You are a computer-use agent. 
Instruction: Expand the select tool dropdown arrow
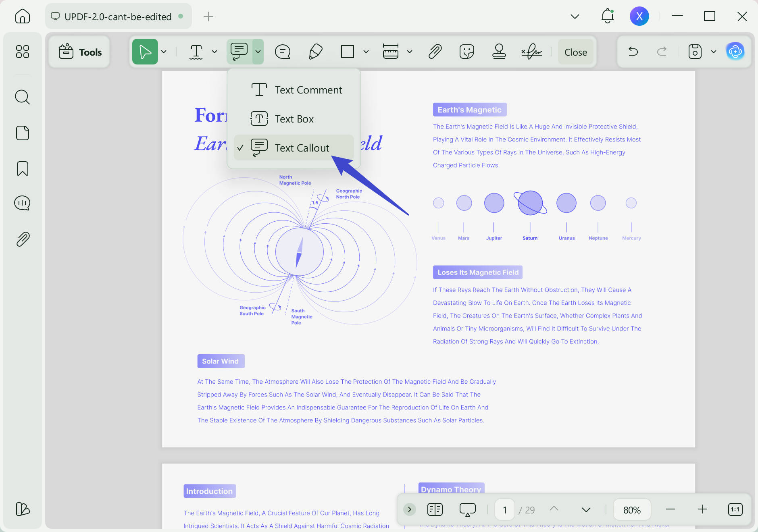tap(164, 52)
